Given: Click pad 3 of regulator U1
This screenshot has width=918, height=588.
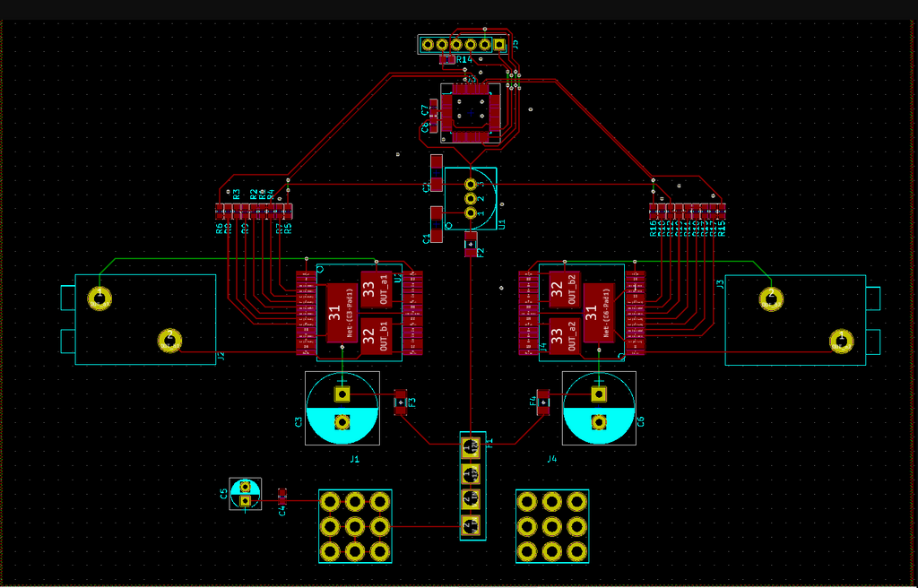Looking at the screenshot, I should pyautogui.click(x=471, y=185).
